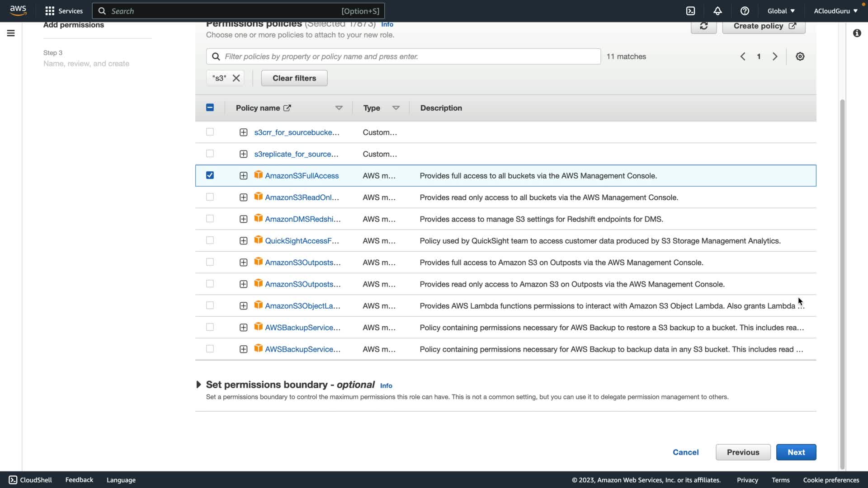Expand Set permissions boundary section
This screenshot has height=488, width=868.
198,385
